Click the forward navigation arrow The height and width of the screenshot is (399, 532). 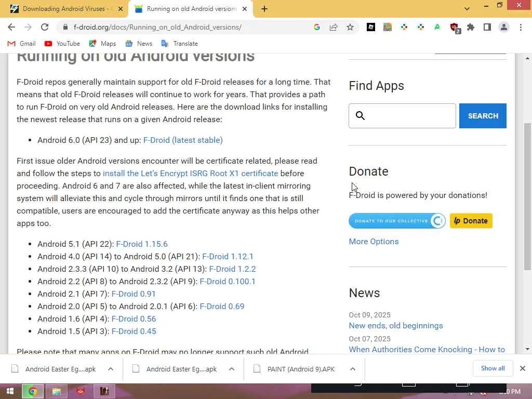coord(28,27)
